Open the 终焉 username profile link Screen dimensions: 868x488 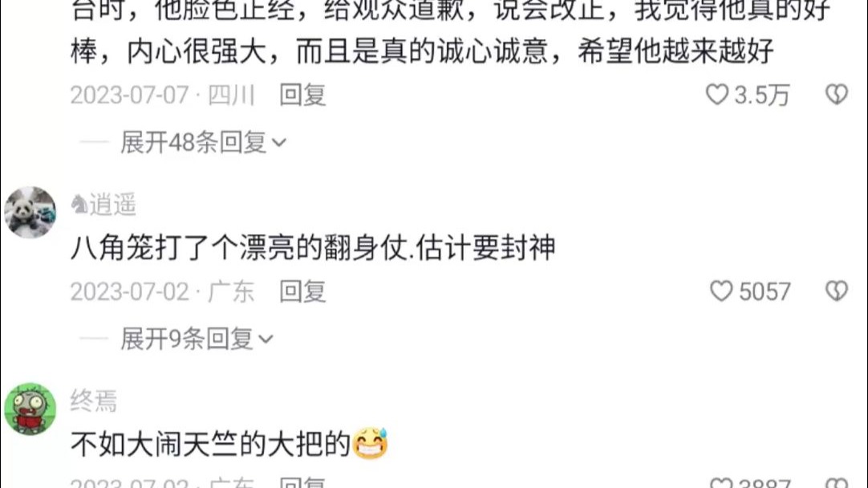[94, 401]
